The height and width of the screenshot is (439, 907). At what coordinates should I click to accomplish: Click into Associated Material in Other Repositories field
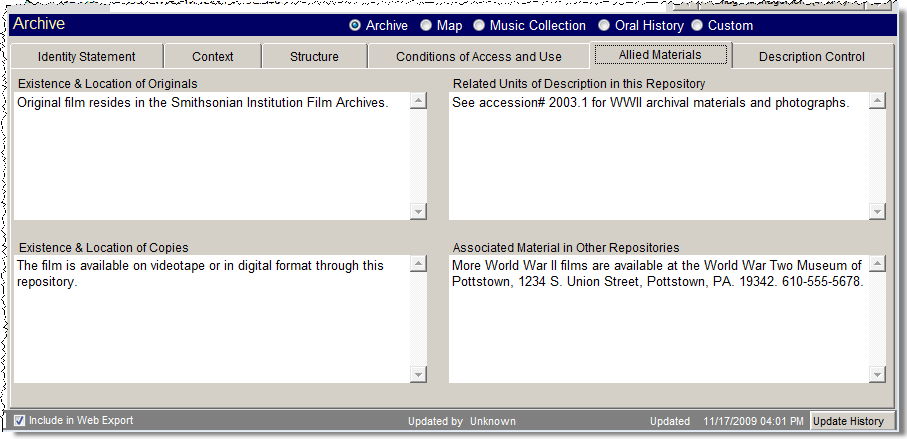(659, 319)
